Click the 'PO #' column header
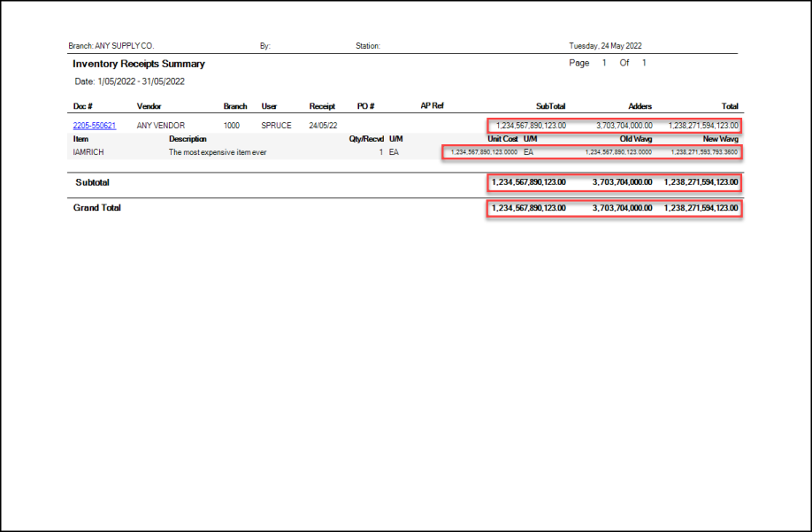Screen dimensions: 812x532 point(365,106)
